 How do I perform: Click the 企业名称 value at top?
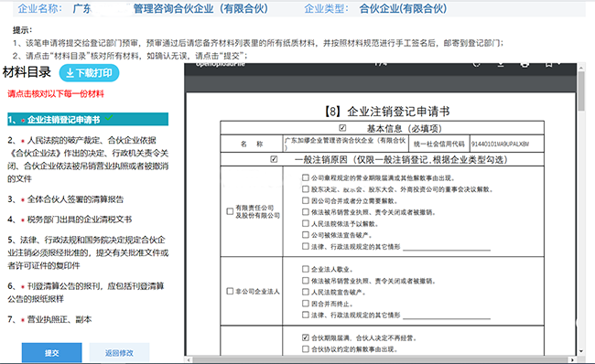tap(170, 8)
